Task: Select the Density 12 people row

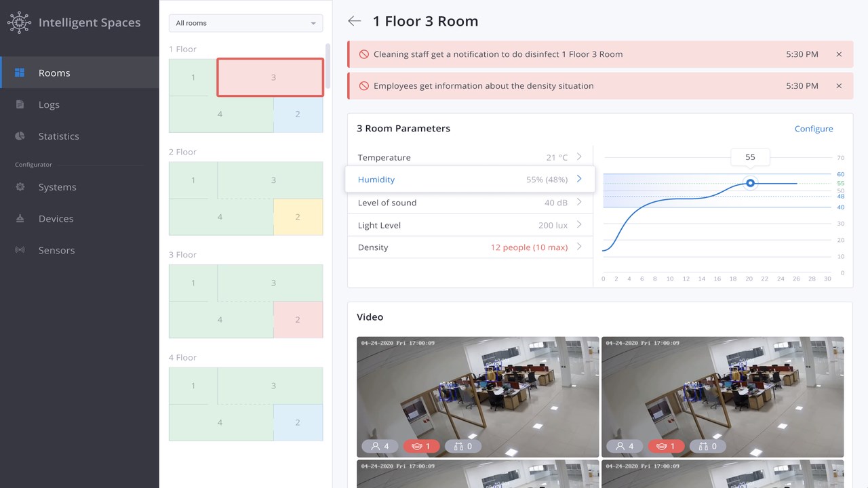Action: click(x=470, y=247)
